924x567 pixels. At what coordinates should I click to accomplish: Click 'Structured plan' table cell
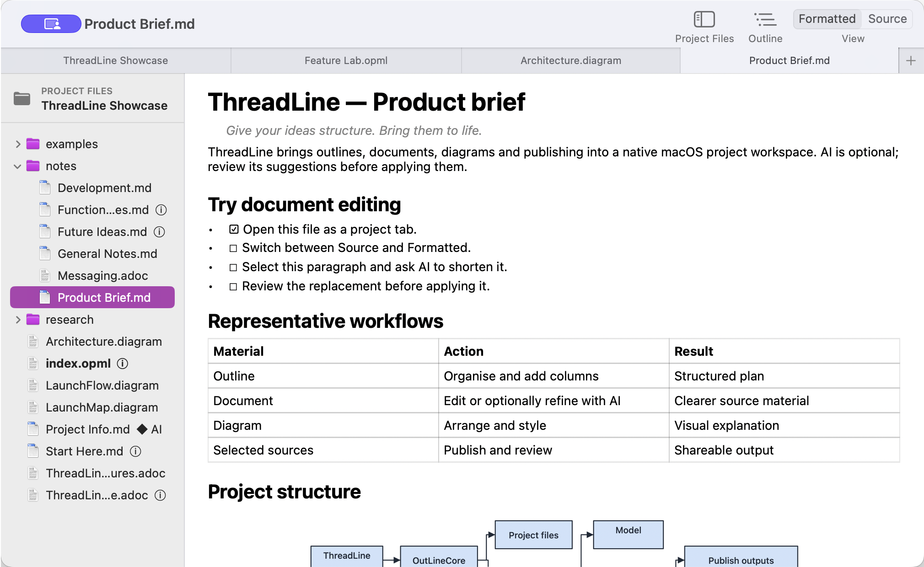pyautogui.click(x=784, y=376)
